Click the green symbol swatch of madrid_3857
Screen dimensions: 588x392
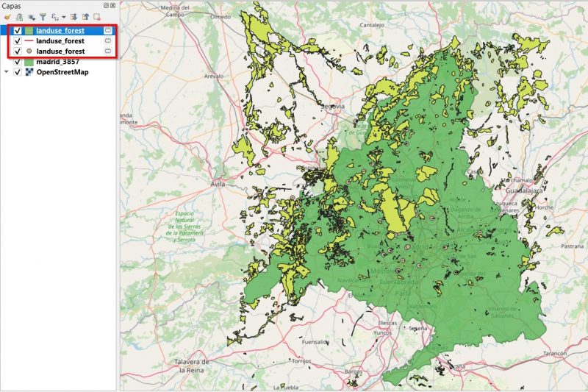coord(29,62)
